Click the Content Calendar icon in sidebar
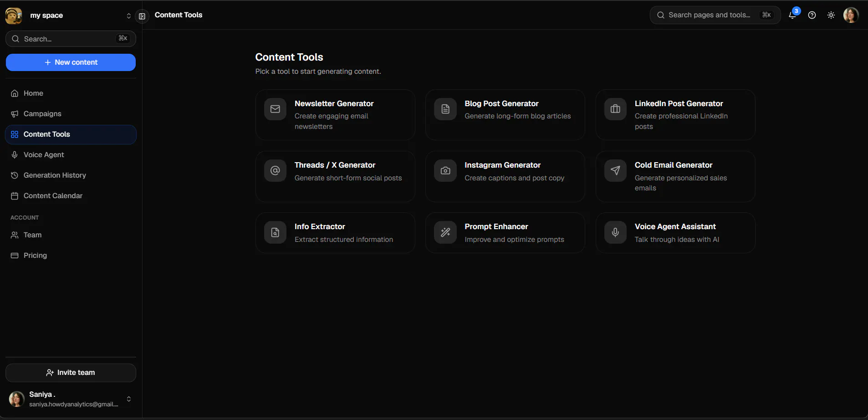The width and height of the screenshot is (868, 420). 15,196
